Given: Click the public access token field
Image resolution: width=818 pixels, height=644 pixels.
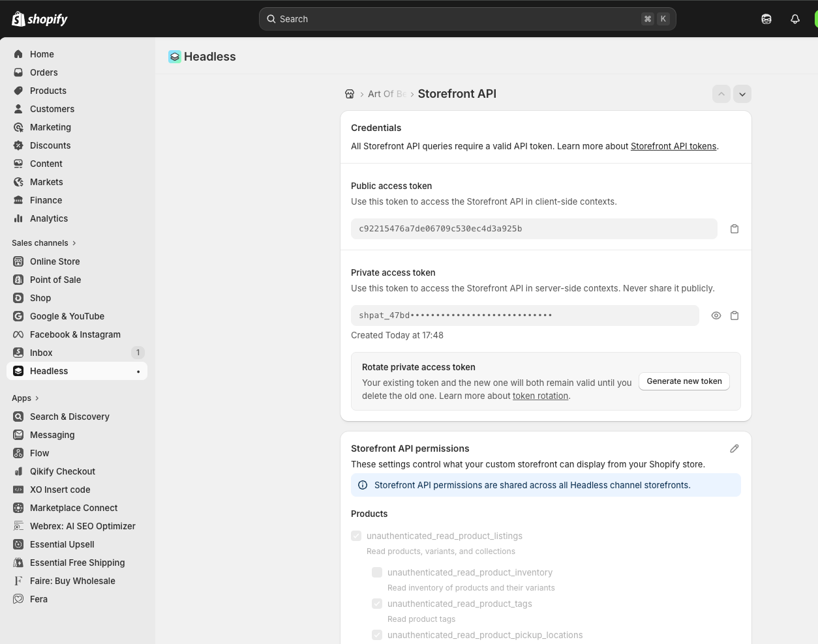Looking at the screenshot, I should pyautogui.click(x=534, y=229).
